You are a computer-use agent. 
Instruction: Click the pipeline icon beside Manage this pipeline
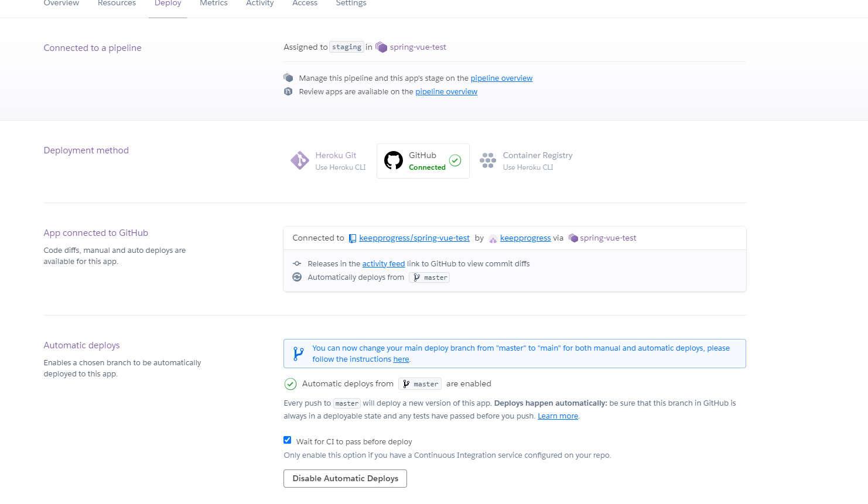click(x=288, y=78)
